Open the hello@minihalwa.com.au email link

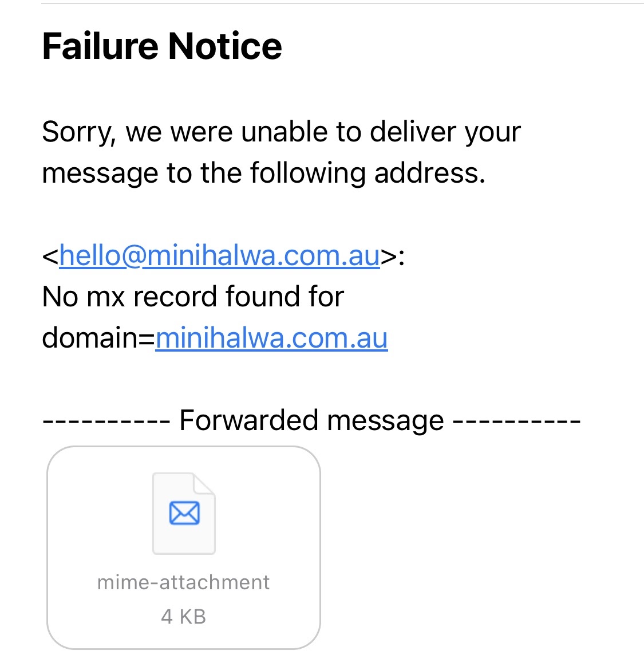click(219, 255)
